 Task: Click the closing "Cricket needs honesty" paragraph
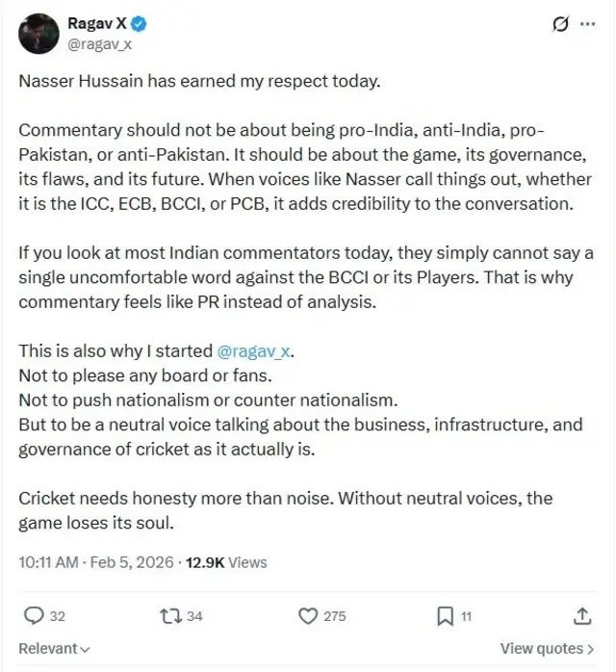tap(285, 510)
